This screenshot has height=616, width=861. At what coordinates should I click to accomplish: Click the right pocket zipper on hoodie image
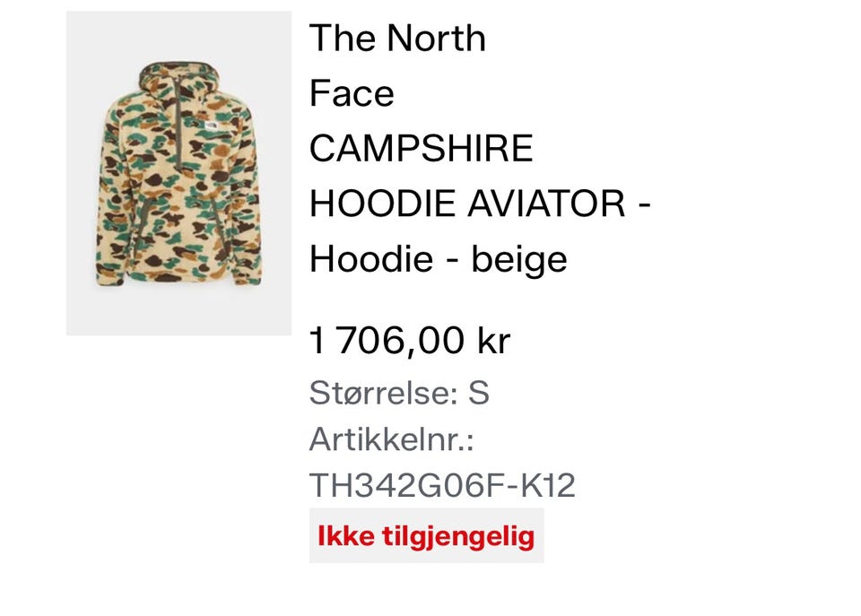pyautogui.click(x=216, y=219)
